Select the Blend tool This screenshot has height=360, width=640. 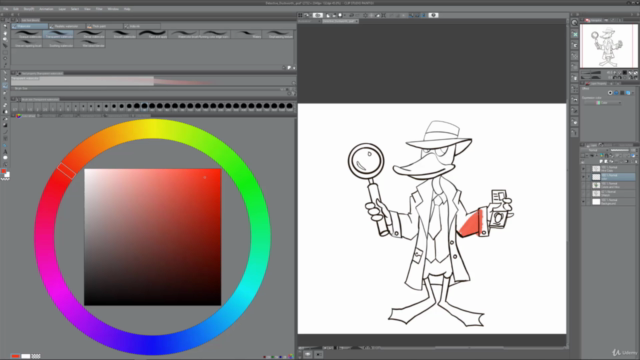pyautogui.click(x=5, y=111)
